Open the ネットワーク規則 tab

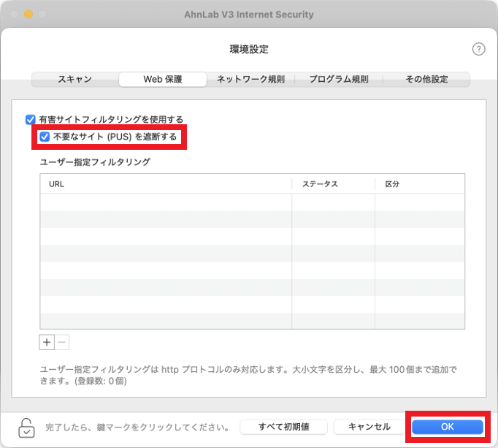[x=250, y=79]
